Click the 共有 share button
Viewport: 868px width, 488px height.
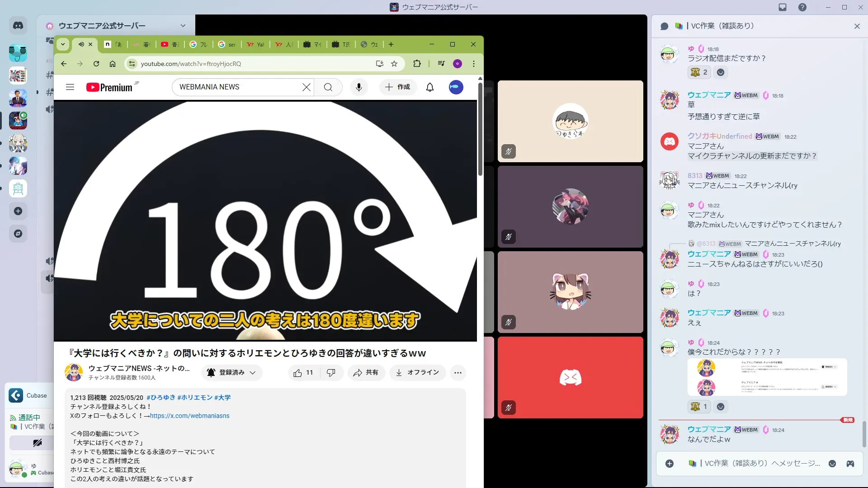point(366,373)
